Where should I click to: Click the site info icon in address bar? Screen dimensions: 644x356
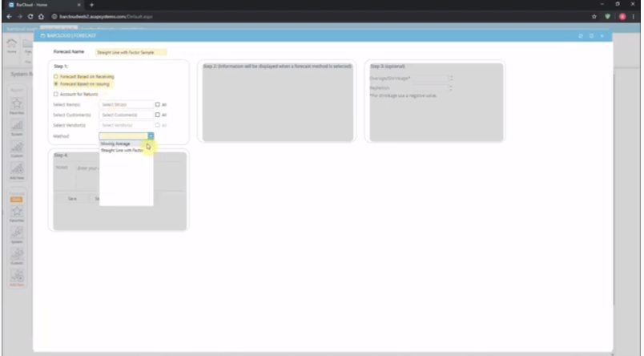[54, 17]
